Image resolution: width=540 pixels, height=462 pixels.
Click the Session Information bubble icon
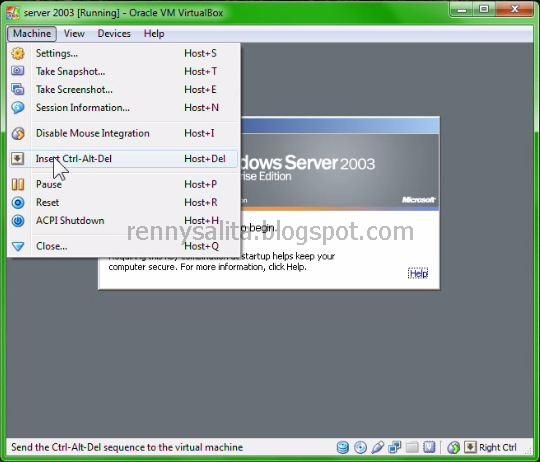click(18, 108)
